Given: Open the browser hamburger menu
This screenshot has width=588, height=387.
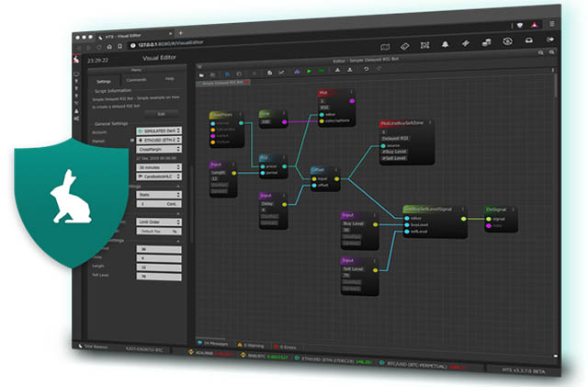Looking at the screenshot, I should [x=552, y=24].
